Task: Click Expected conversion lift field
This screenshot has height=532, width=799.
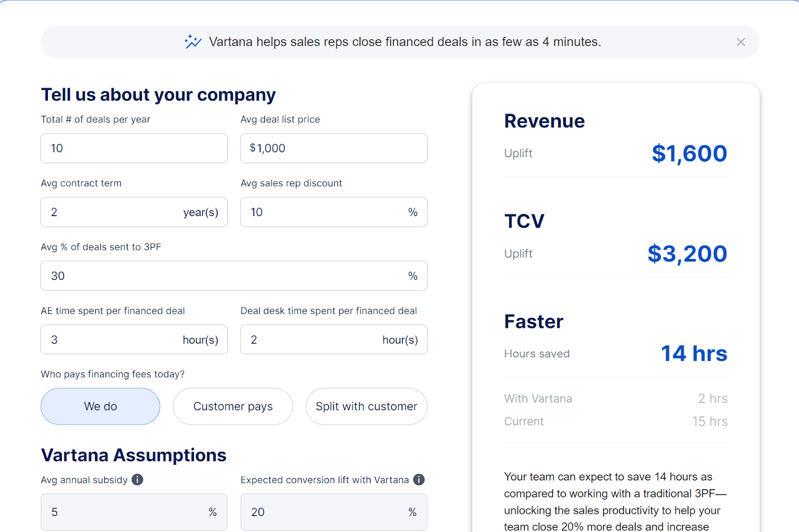Action: point(334,512)
